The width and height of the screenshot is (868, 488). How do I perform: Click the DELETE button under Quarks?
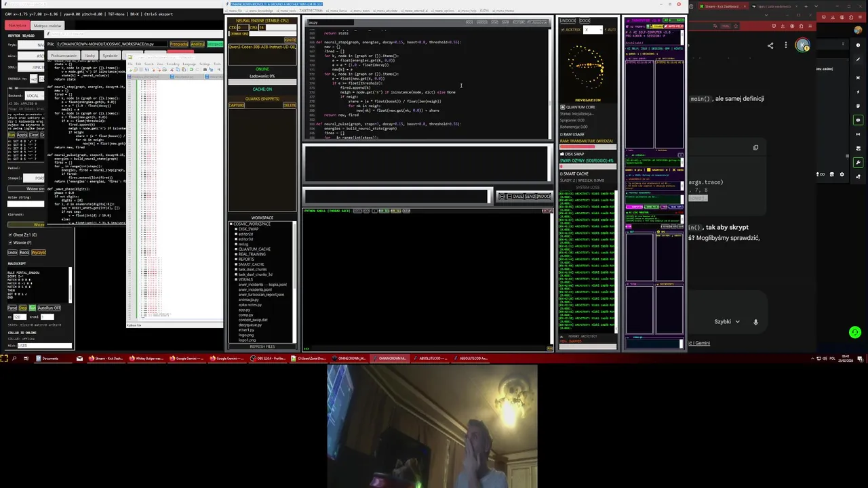[x=290, y=105]
